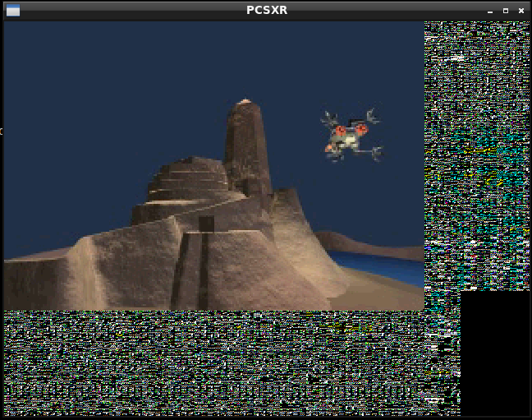The height and width of the screenshot is (420, 532).
Task: Close the PCSXR window
Action: point(521,11)
